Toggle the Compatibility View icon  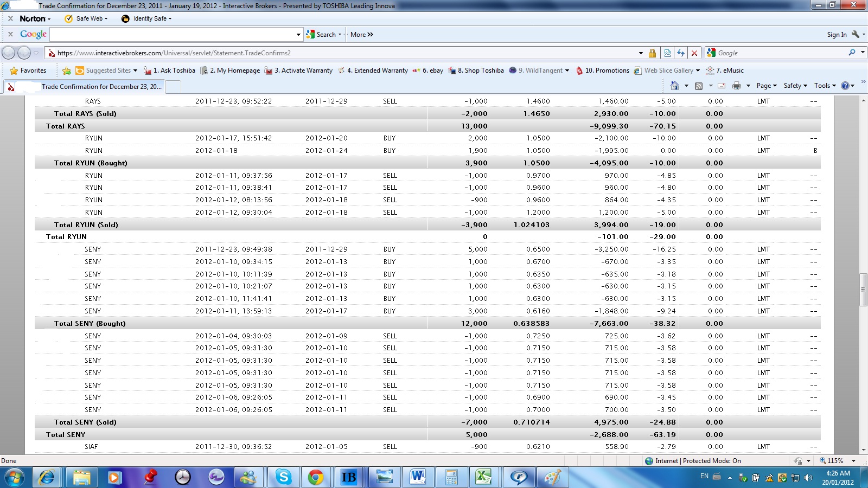(x=667, y=53)
